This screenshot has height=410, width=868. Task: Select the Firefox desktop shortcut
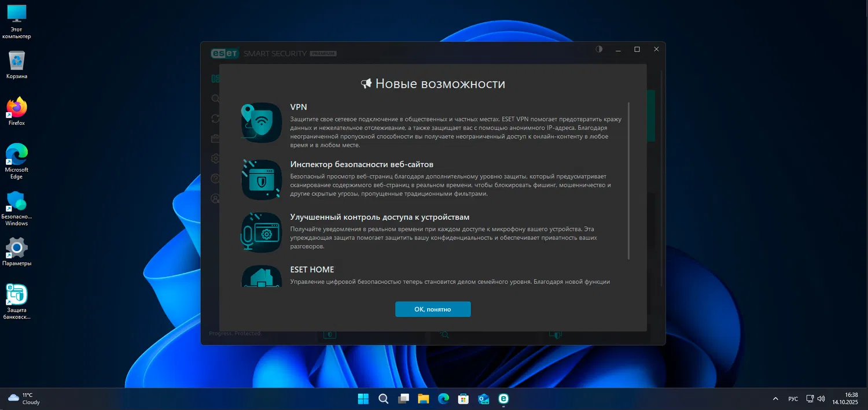click(x=17, y=112)
